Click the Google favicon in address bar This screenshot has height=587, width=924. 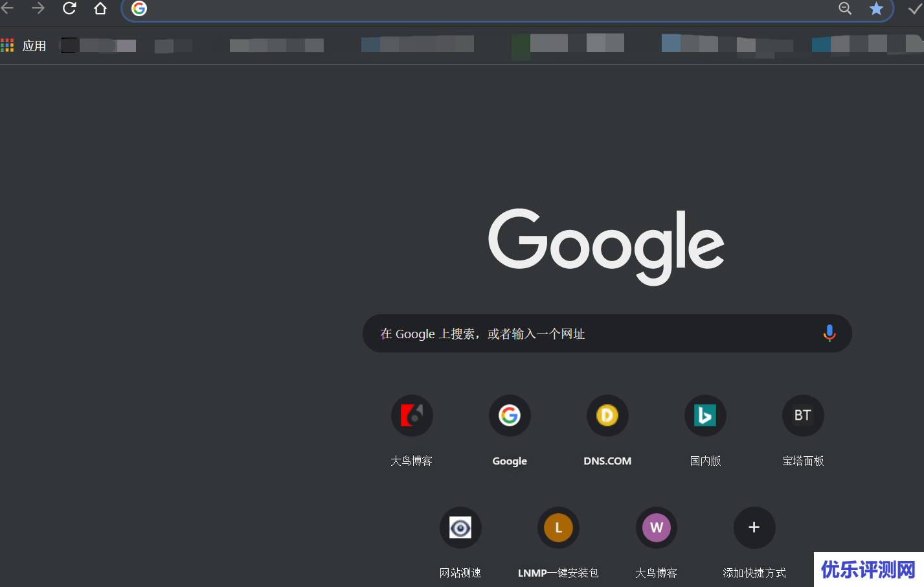139,8
